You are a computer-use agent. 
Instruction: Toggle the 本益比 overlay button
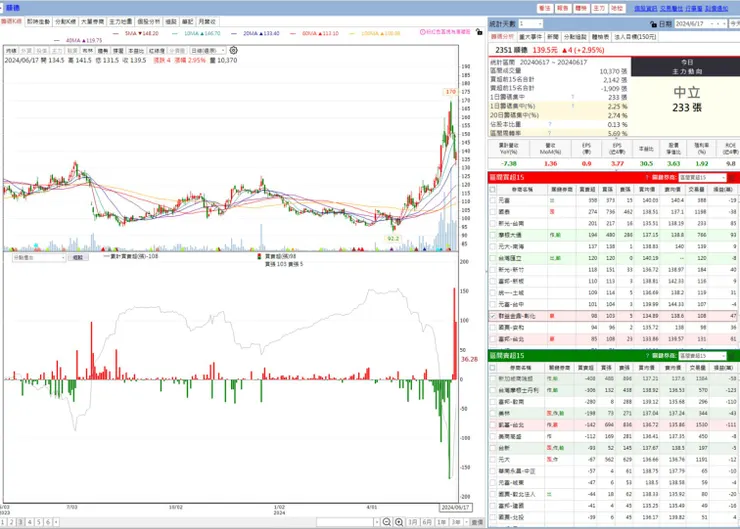(x=136, y=50)
